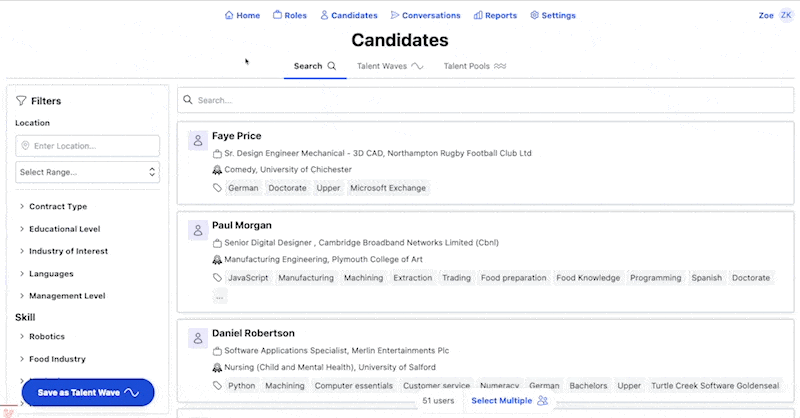
Task: Click Paul Morgan's profile avatar icon
Action: coord(198,231)
